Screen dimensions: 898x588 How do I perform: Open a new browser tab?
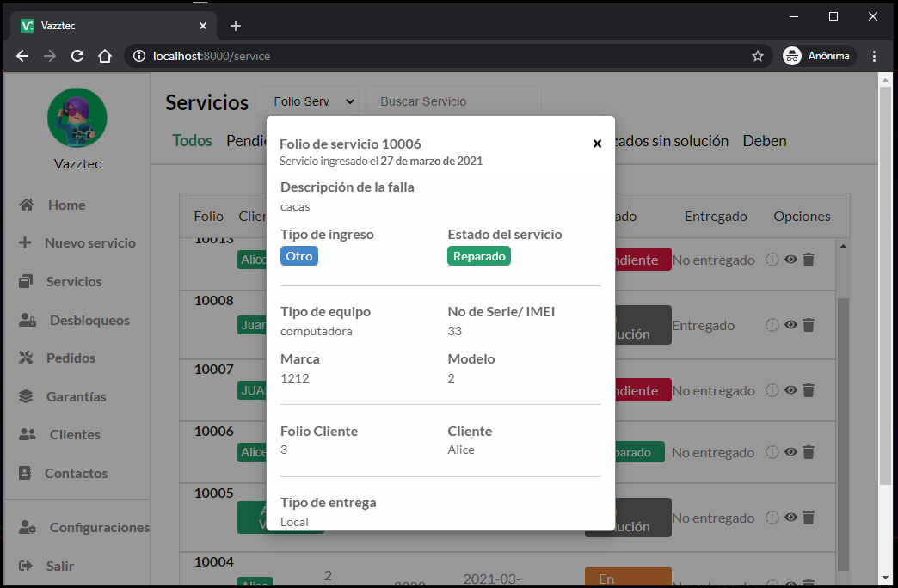[x=236, y=26]
